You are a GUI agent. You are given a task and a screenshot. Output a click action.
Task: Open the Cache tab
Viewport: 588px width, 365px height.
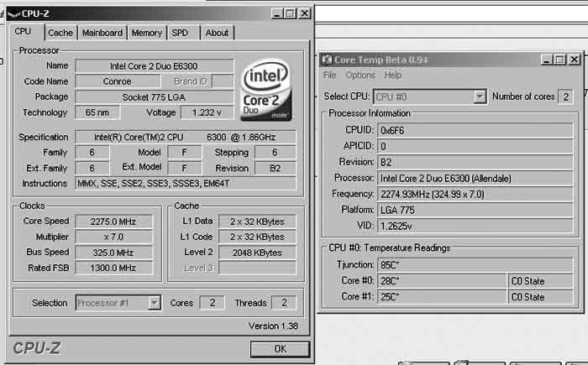pyautogui.click(x=60, y=33)
